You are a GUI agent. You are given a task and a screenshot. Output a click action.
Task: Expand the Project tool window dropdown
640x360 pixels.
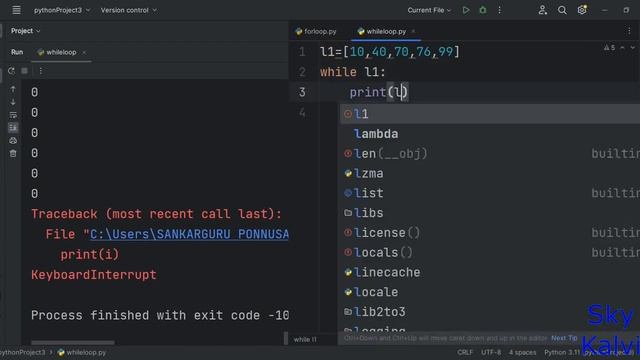25,31
